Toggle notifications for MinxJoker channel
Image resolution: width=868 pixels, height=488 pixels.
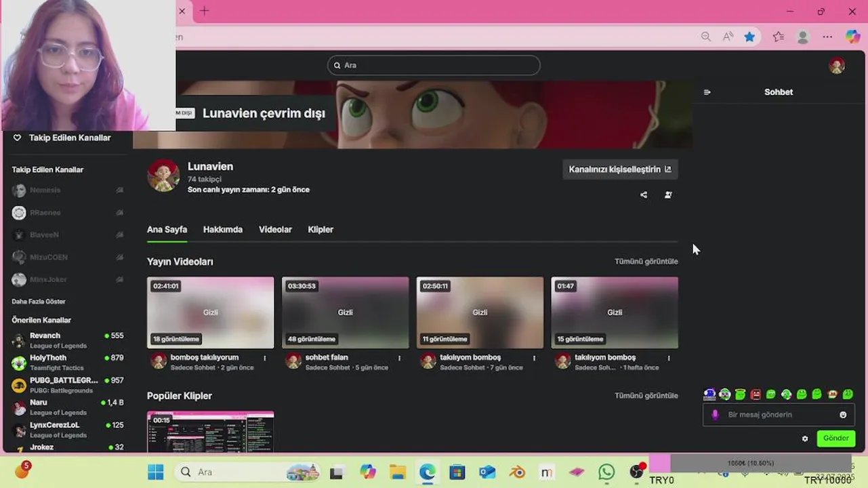119,280
